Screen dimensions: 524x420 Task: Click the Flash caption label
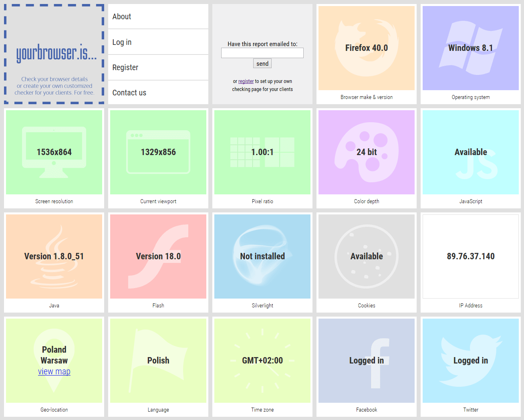click(x=158, y=306)
